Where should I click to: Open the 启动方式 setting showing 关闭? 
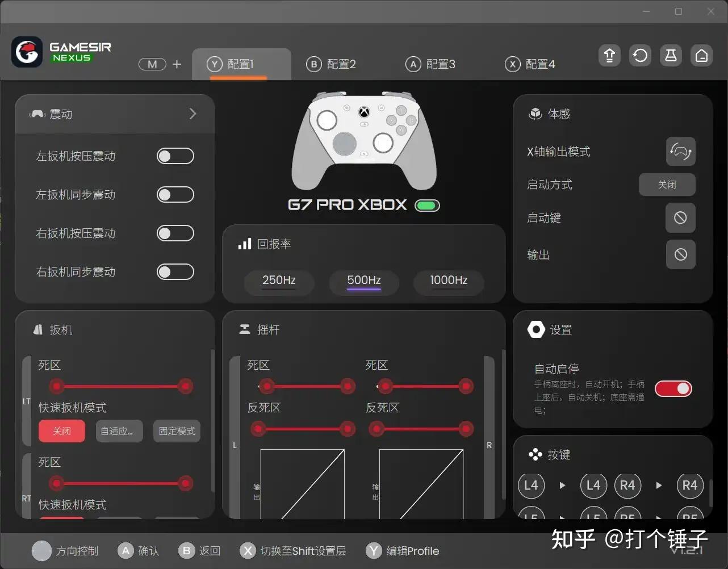coord(667,185)
